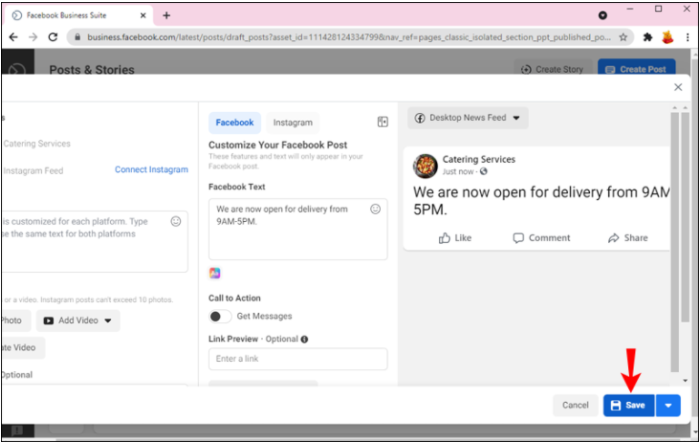
Task: Click the colorful background style icon
Action: coord(215,273)
